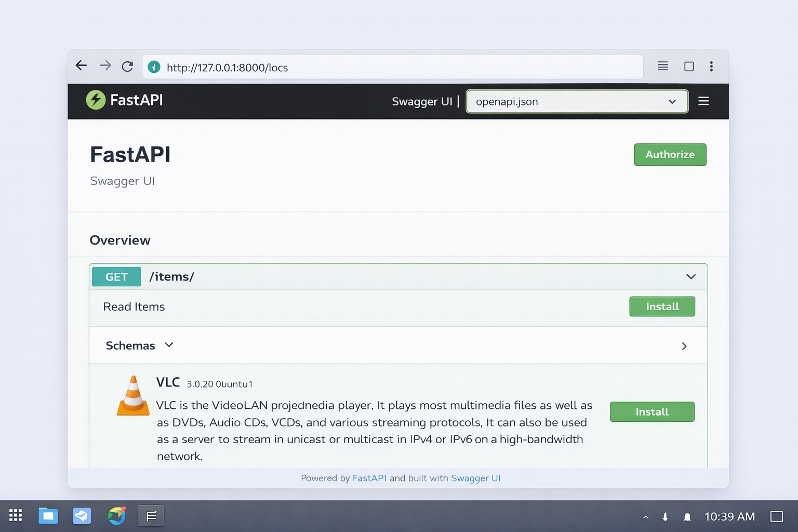Click the square window icon in browser toolbar
This screenshot has height=532, width=798.
[689, 66]
